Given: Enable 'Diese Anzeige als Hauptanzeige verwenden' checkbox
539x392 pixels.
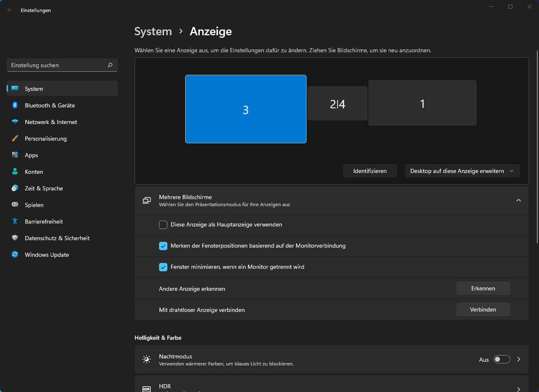Looking at the screenshot, I should pyautogui.click(x=163, y=225).
